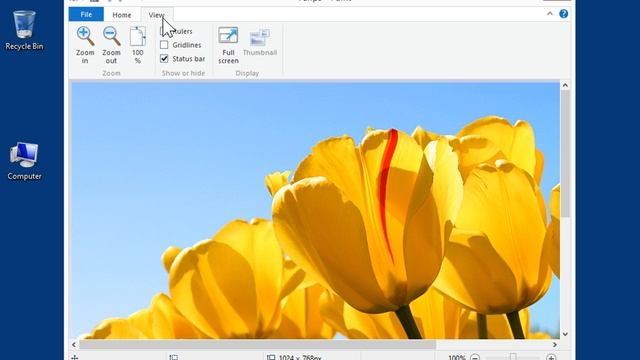This screenshot has height=360, width=640.
Task: Open the Recycle Bin desktop icon
Action: pos(24,31)
